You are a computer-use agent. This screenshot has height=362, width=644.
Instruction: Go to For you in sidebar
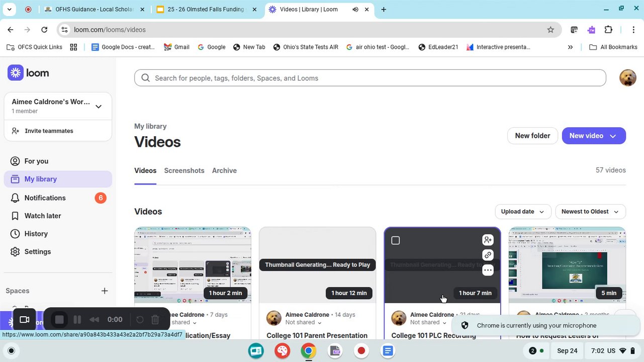(x=58, y=161)
